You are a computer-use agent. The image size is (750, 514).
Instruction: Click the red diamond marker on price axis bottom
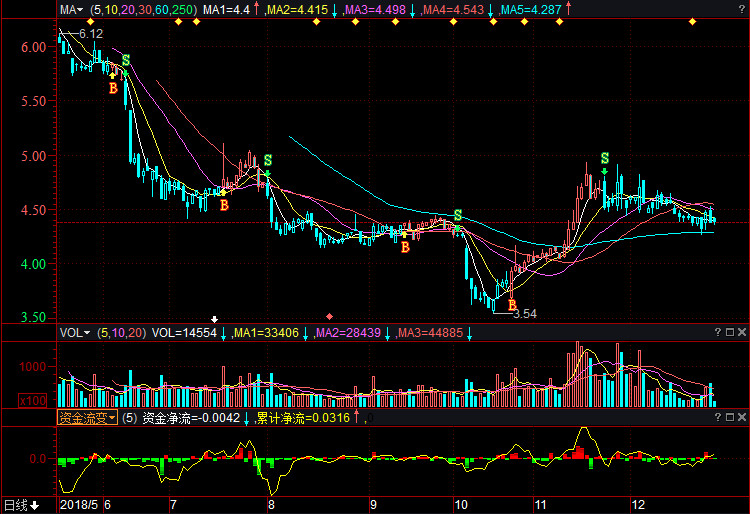[330, 317]
